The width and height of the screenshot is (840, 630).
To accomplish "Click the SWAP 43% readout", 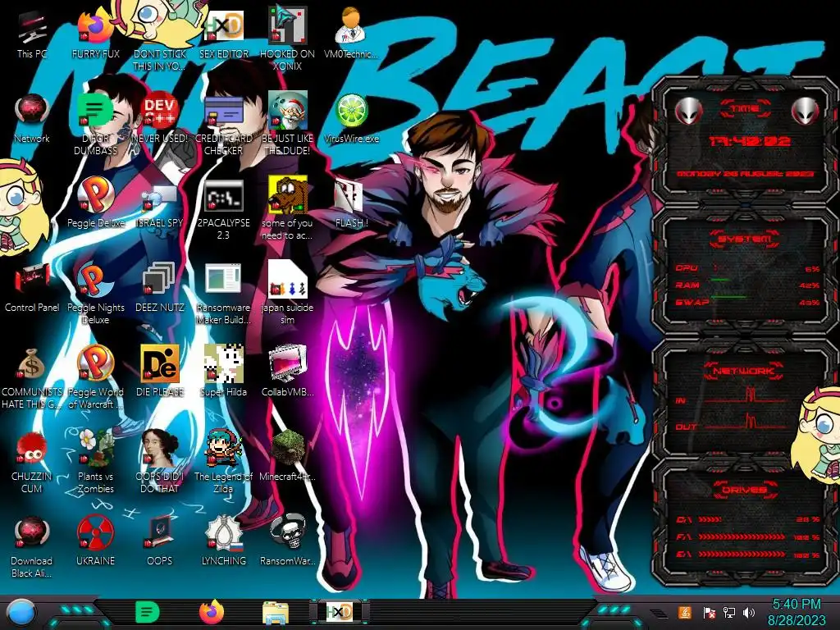I will click(809, 302).
